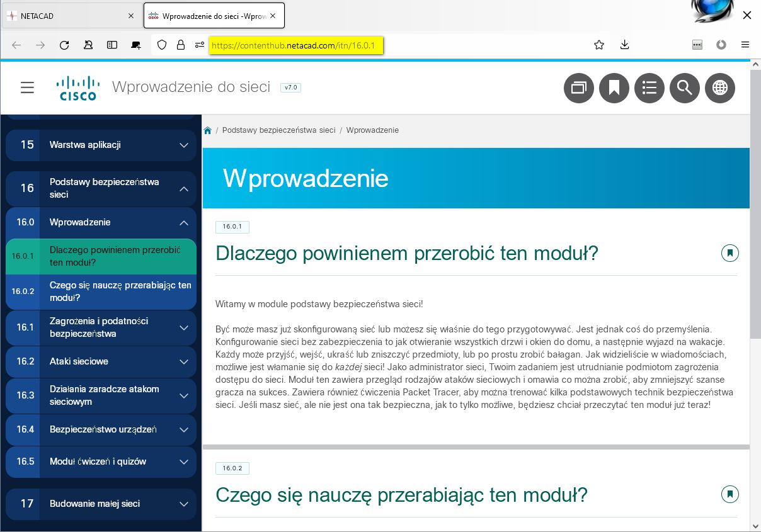Expand section 16.2 Ataki sieciowe
Viewport: 761px width, 532px height.
tap(184, 362)
